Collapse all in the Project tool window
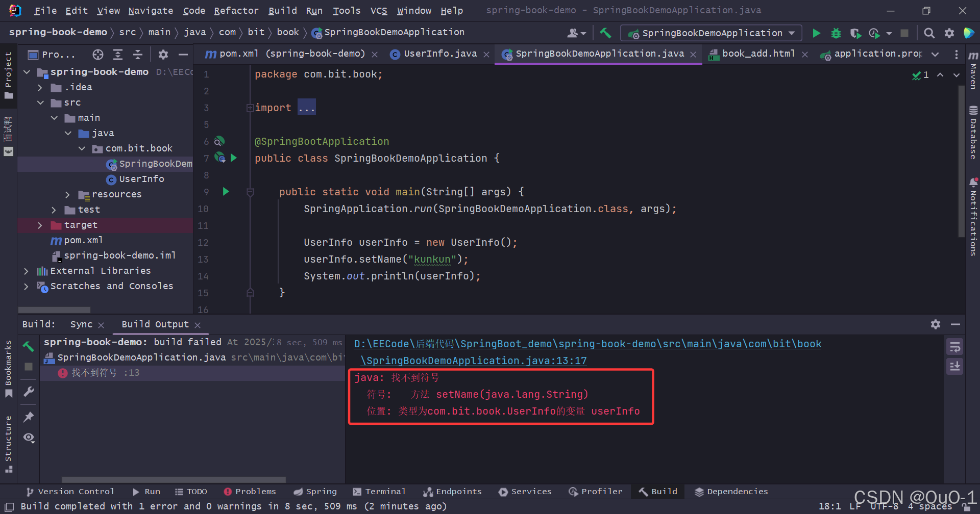This screenshot has height=514, width=980. [x=138, y=55]
